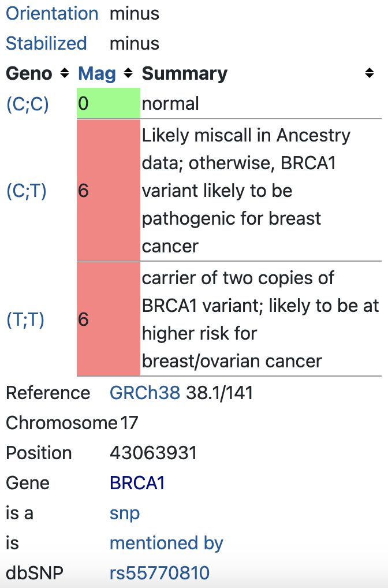Follow the GRCh38 reference link
The image size is (388, 588).
145,393
